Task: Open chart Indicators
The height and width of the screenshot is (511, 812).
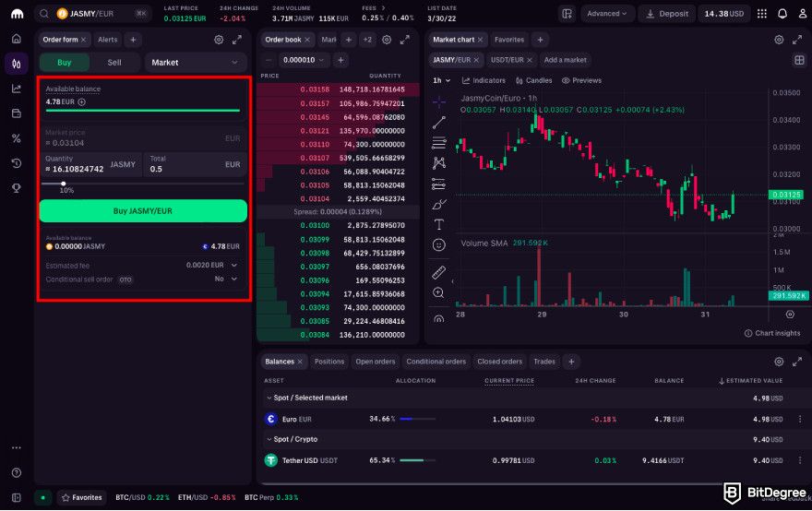Action: (484, 81)
